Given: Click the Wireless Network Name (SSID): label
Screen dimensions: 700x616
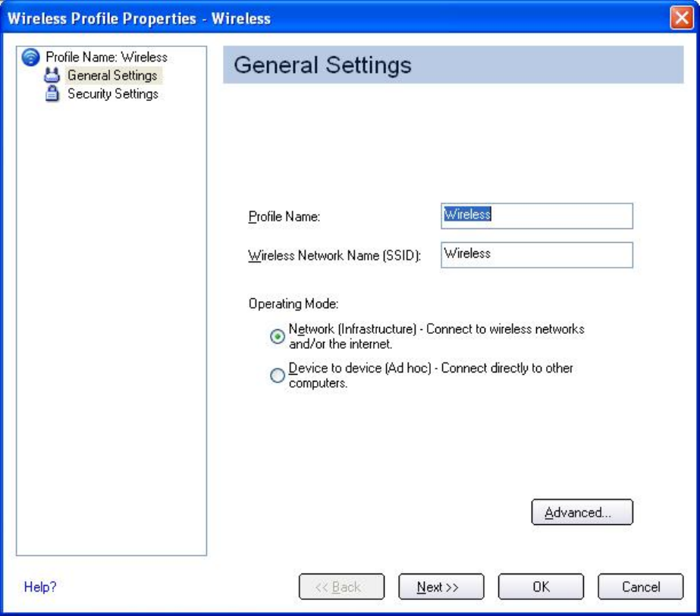Looking at the screenshot, I should (x=334, y=256).
